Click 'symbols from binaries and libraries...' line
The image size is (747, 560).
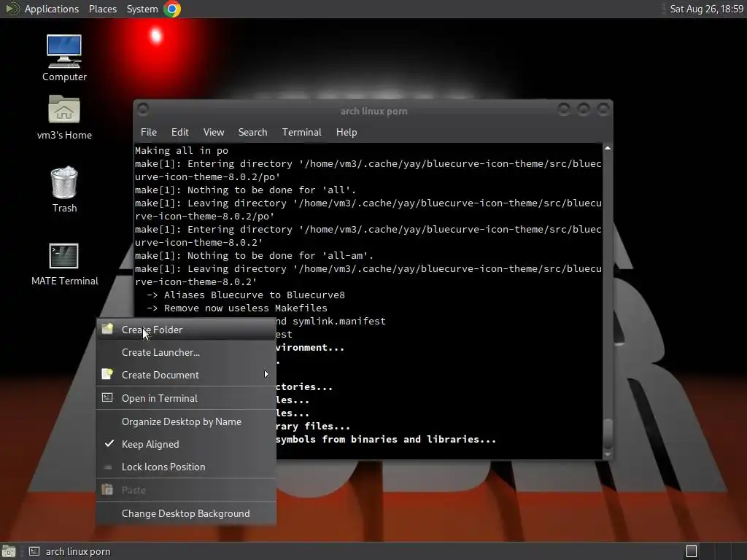coord(386,439)
